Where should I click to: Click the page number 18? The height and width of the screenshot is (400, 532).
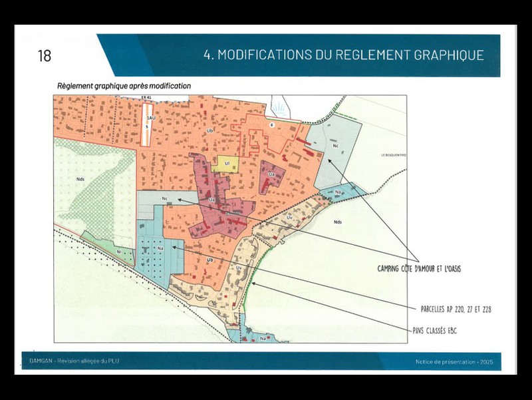pos(45,55)
